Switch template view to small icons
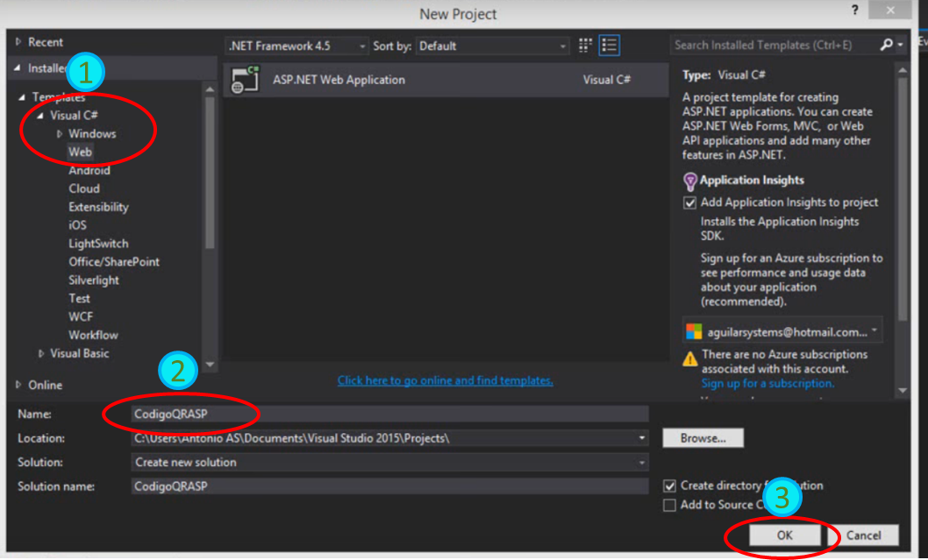The image size is (928, 560). click(x=585, y=45)
